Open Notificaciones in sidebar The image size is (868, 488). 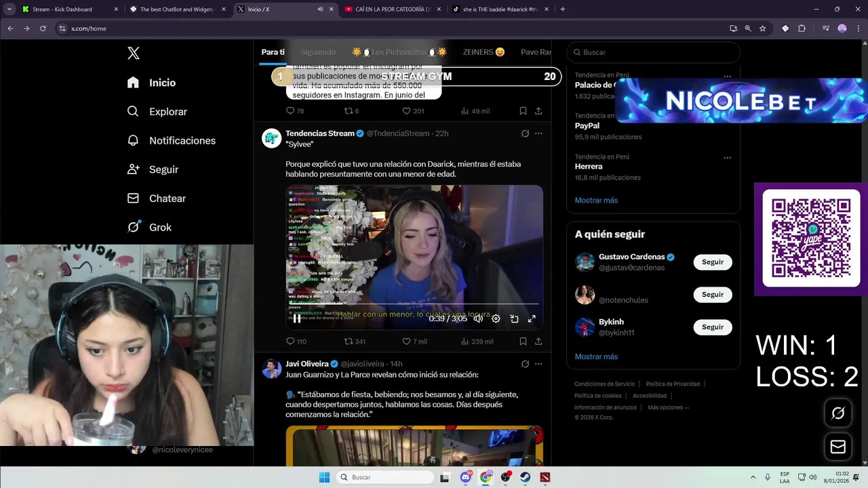coord(172,140)
